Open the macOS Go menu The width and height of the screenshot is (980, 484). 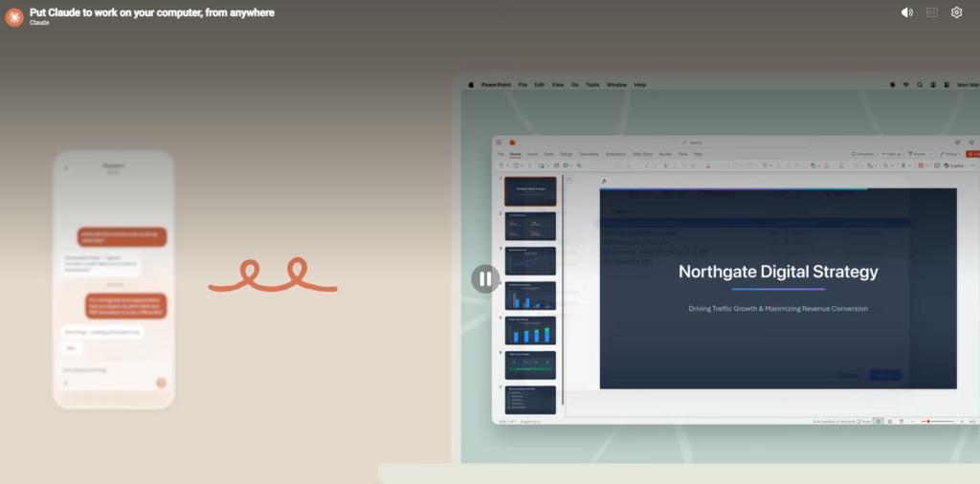pos(575,85)
